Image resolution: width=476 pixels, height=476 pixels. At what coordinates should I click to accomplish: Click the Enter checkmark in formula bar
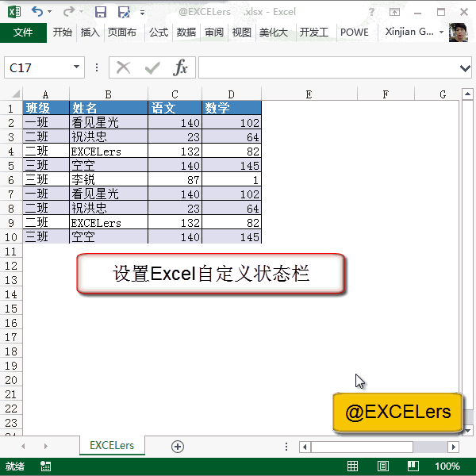(152, 68)
